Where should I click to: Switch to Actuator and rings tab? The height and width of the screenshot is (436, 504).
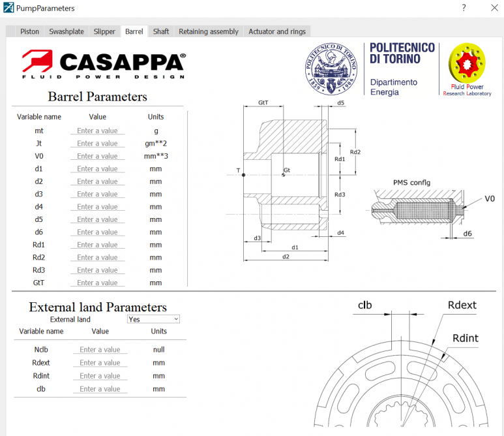[276, 31]
